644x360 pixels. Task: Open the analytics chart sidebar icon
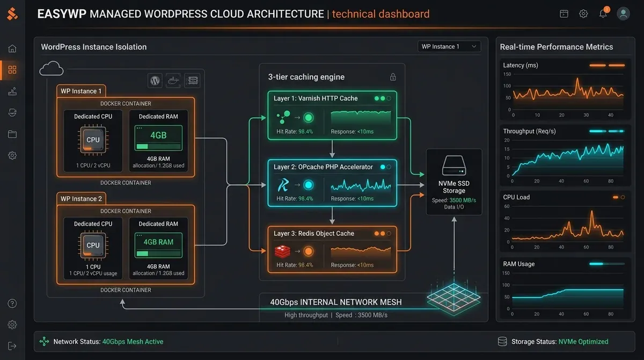(12, 91)
